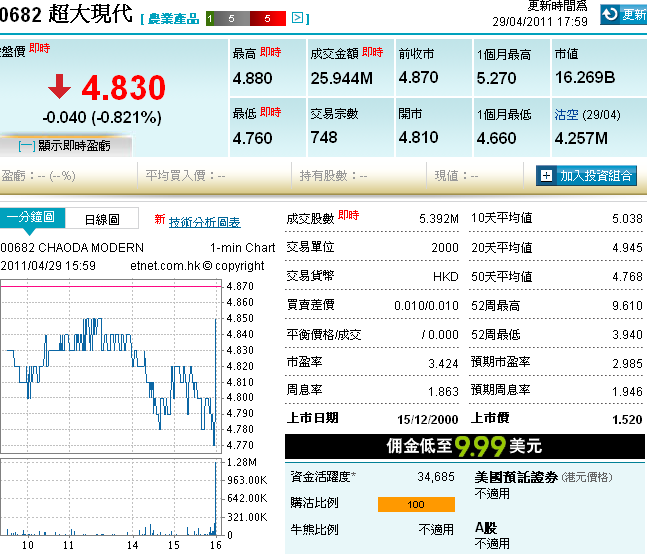Click the current price 4.830
Image resolution: width=647 pixels, height=554 pixels.
(123, 87)
